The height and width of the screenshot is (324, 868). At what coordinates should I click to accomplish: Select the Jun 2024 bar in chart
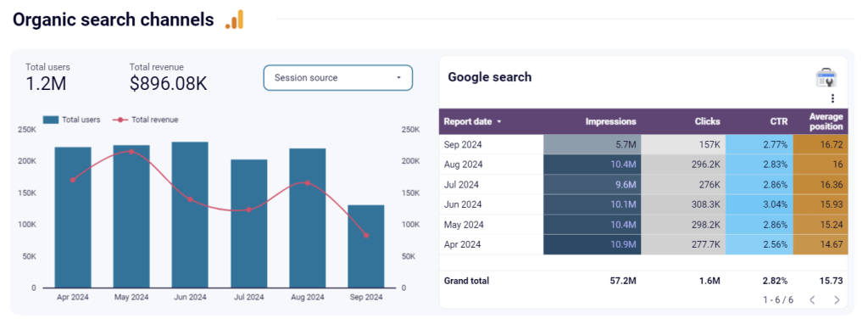(190, 215)
